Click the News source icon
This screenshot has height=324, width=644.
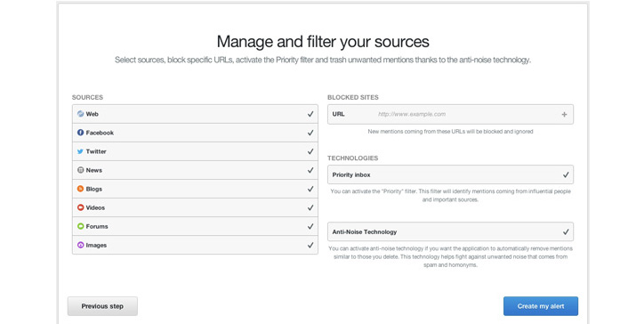[80, 170]
